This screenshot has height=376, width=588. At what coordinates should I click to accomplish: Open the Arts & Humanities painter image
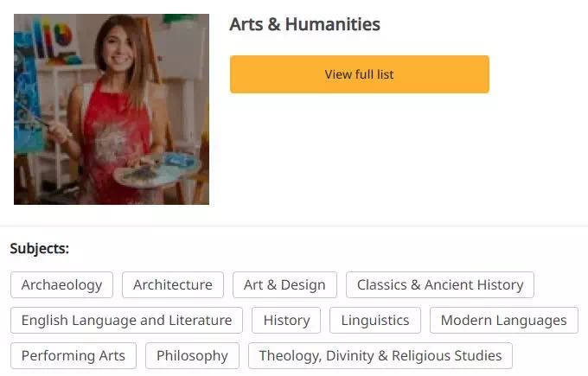(x=112, y=109)
